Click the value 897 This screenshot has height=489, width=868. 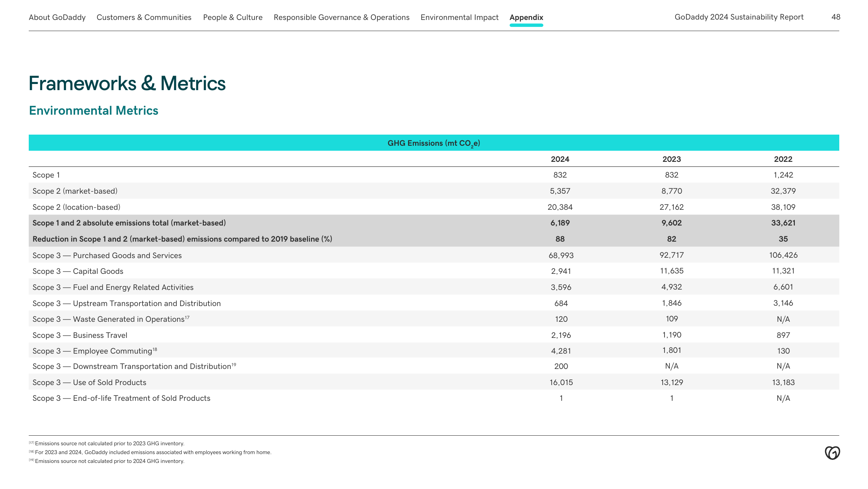(783, 335)
